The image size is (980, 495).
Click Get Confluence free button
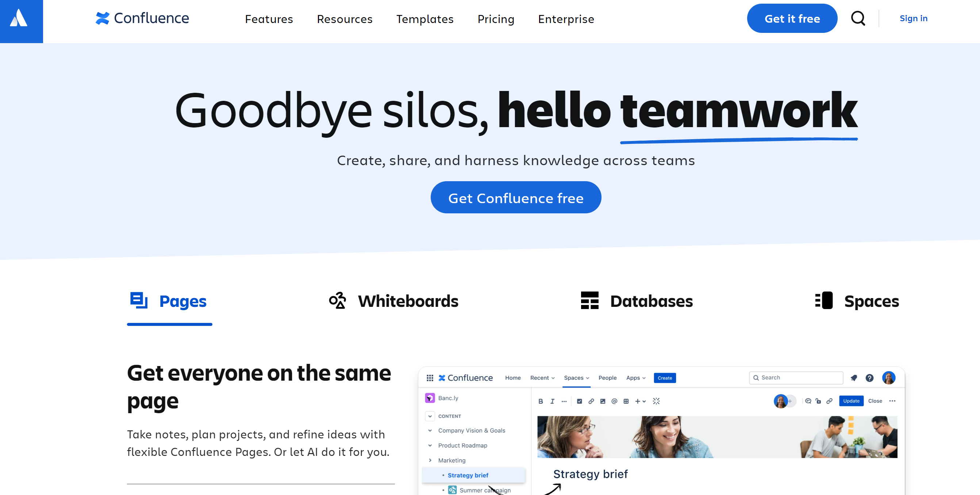(x=516, y=198)
